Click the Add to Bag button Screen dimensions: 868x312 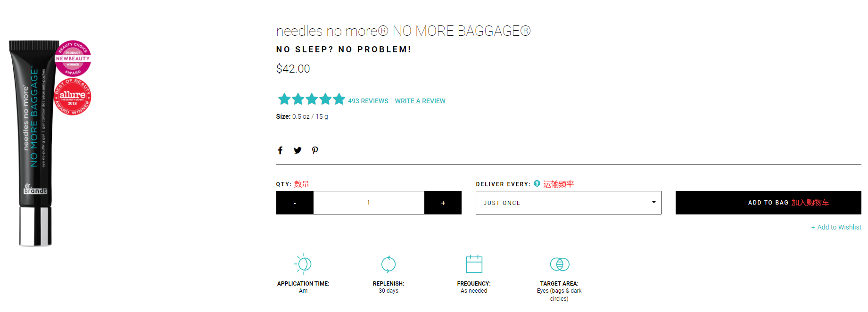point(769,203)
